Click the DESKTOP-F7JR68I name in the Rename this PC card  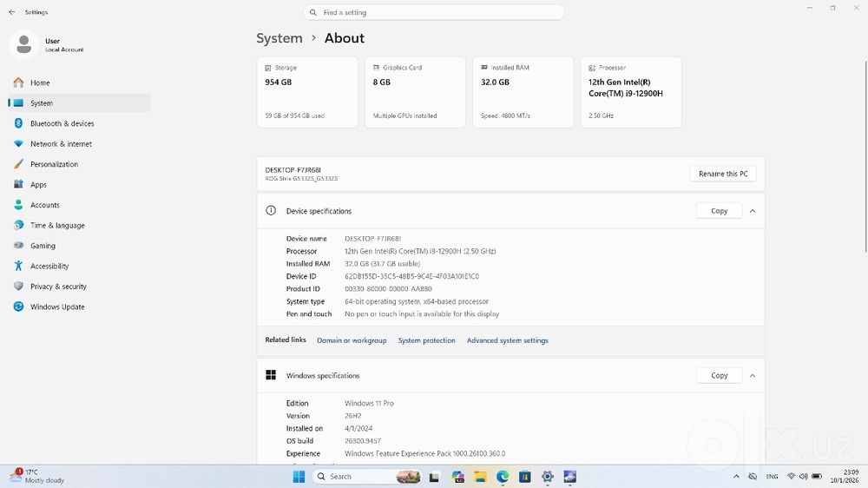[293, 170]
